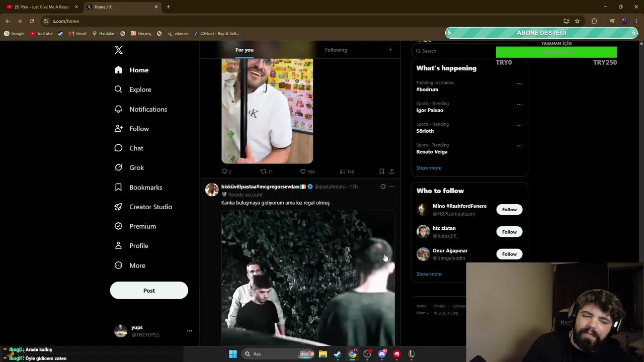Screen dimensions: 644x362
Task: Open File Explorer from the taskbar
Action: pyautogui.click(x=323, y=354)
